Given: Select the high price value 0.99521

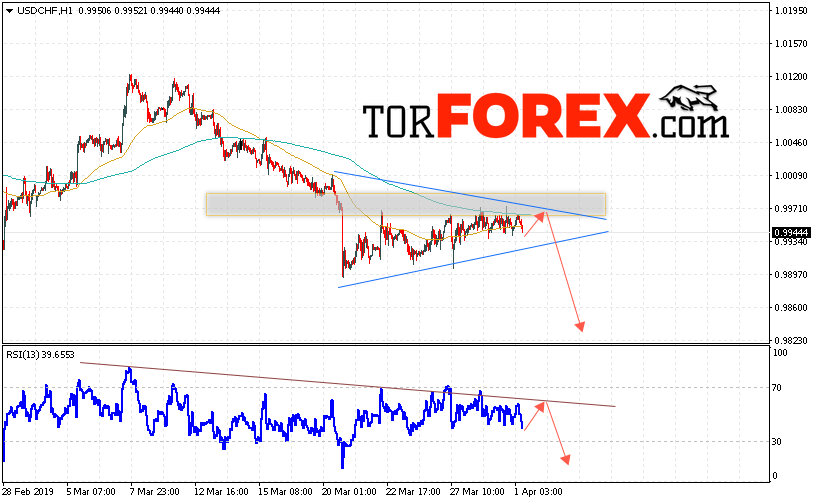Looking at the screenshot, I should pyautogui.click(x=131, y=10).
